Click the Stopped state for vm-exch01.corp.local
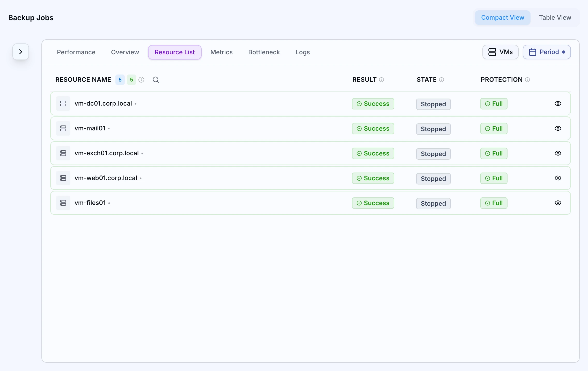This screenshot has width=588, height=371. coord(433,154)
